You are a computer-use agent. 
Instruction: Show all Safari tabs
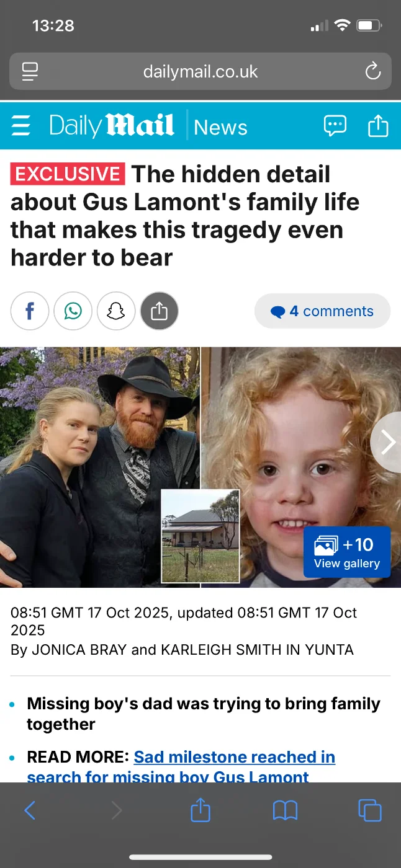[x=370, y=810]
